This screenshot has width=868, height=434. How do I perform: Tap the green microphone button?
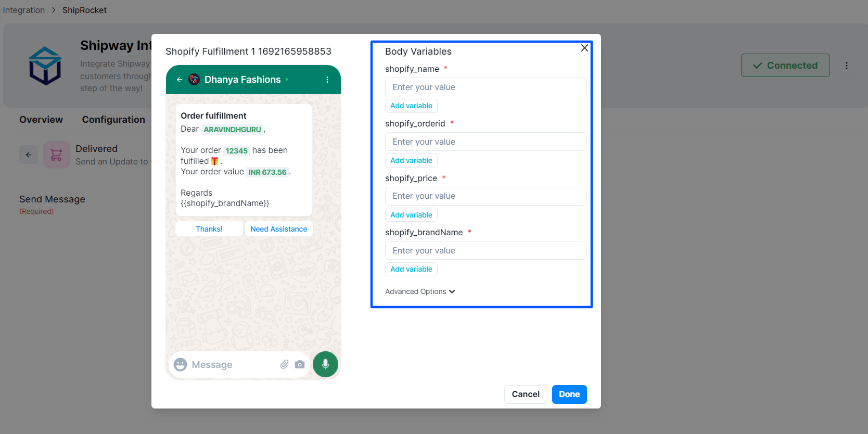[325, 364]
